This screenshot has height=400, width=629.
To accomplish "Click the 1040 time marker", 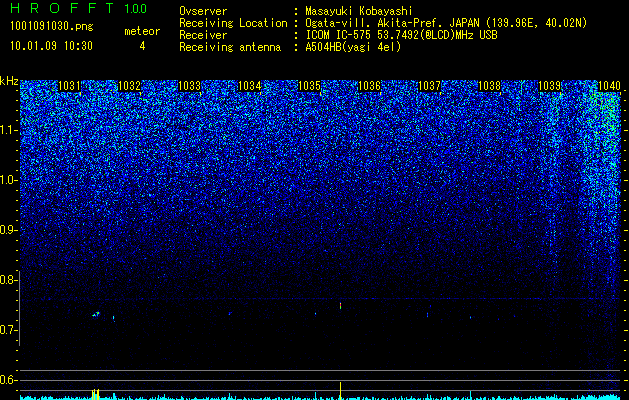I will [x=609, y=86].
